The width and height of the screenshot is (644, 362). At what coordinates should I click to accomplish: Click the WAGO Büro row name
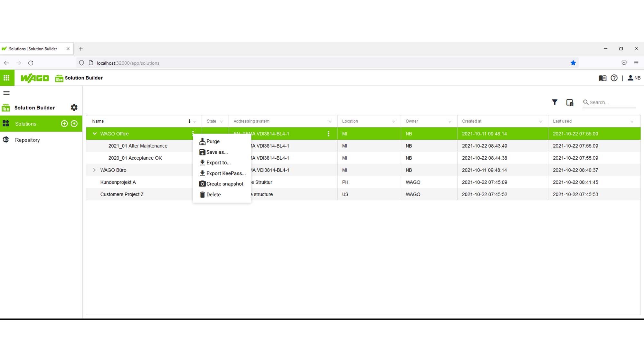tap(113, 170)
